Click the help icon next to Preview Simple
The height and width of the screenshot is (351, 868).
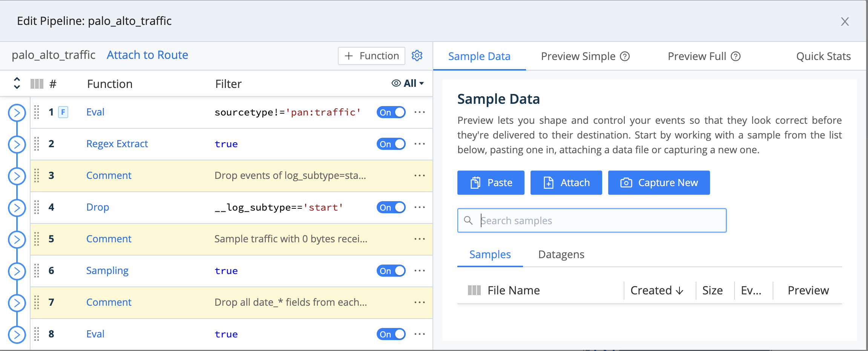pyautogui.click(x=624, y=56)
